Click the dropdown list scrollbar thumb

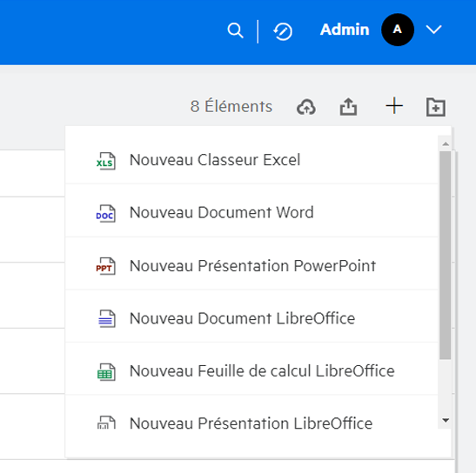445,255
